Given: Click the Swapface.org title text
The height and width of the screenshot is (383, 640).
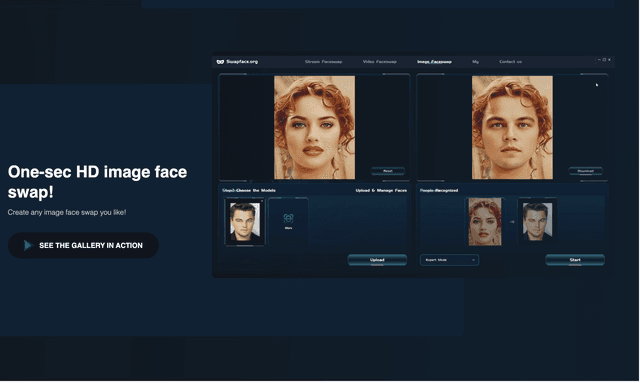Looking at the screenshot, I should [242, 62].
